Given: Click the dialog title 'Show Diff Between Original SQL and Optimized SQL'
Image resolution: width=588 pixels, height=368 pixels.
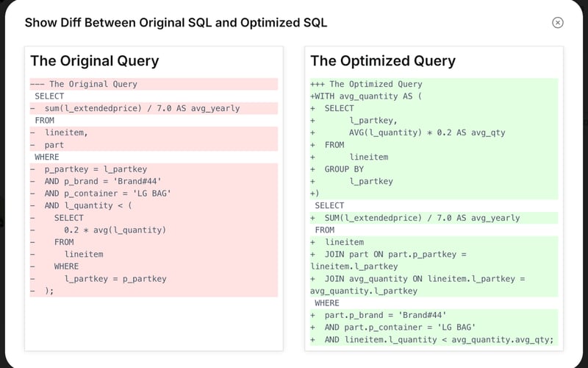Looking at the screenshot, I should pos(176,22).
